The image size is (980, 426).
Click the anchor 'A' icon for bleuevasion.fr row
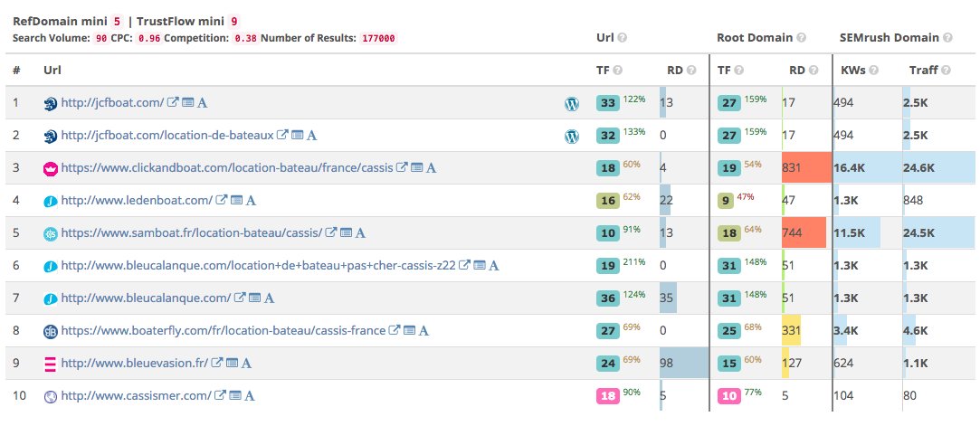point(246,363)
